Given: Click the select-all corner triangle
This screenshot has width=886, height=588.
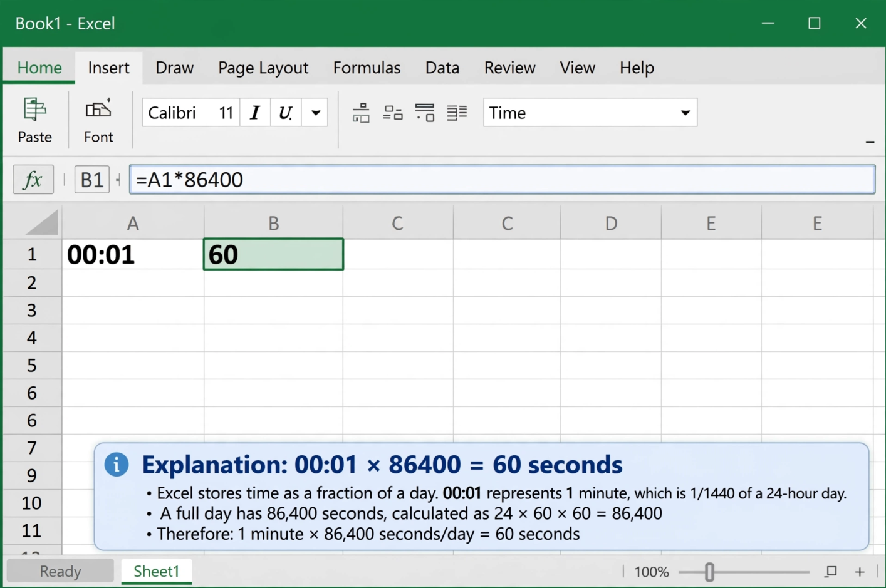Looking at the screenshot, I should coord(41,223).
